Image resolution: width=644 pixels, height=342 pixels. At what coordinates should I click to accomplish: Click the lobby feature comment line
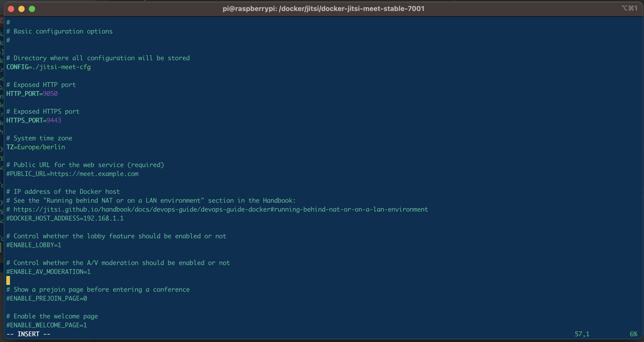click(116, 236)
